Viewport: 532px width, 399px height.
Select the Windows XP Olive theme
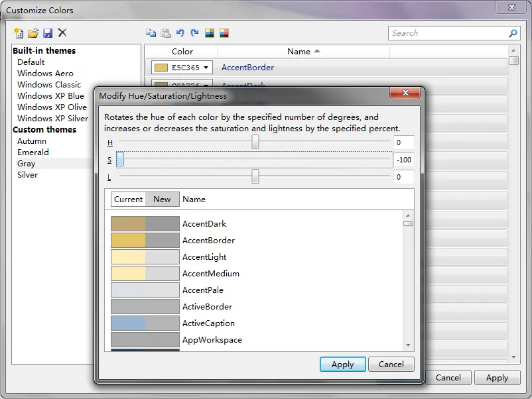(x=52, y=107)
